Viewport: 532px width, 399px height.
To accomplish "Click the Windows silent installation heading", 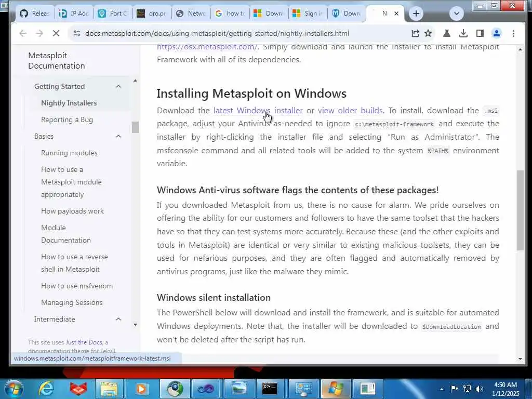I will tap(214, 298).
